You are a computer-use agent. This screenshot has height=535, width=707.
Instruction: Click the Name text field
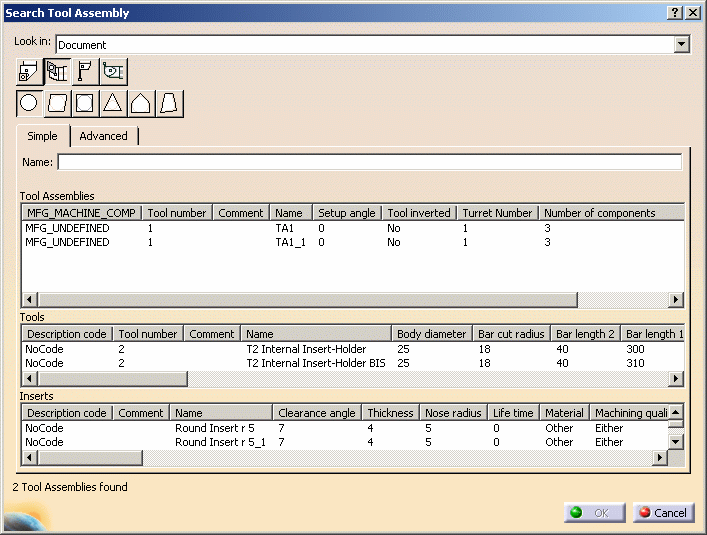point(369,162)
